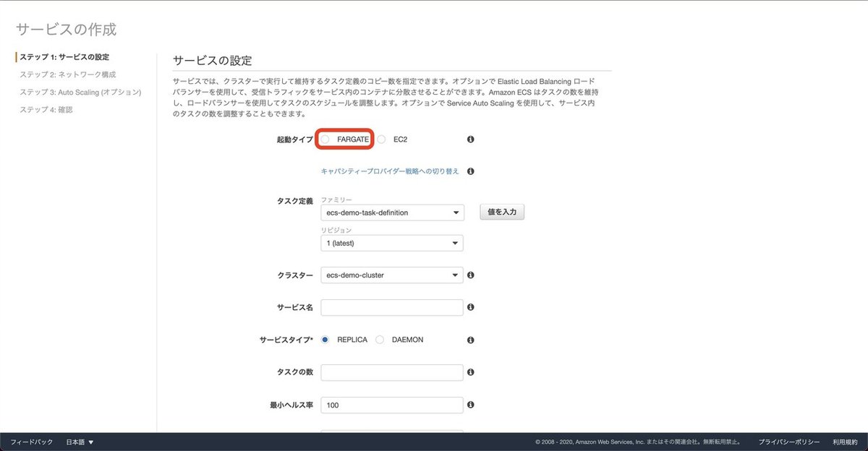Click info icon beside サービス名 field
The image size is (868, 451).
pos(471,307)
